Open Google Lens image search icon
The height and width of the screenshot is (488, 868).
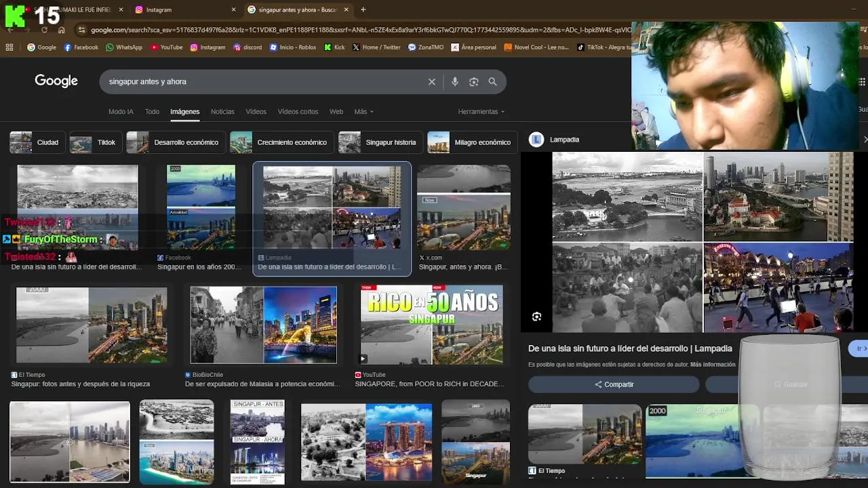[474, 81]
